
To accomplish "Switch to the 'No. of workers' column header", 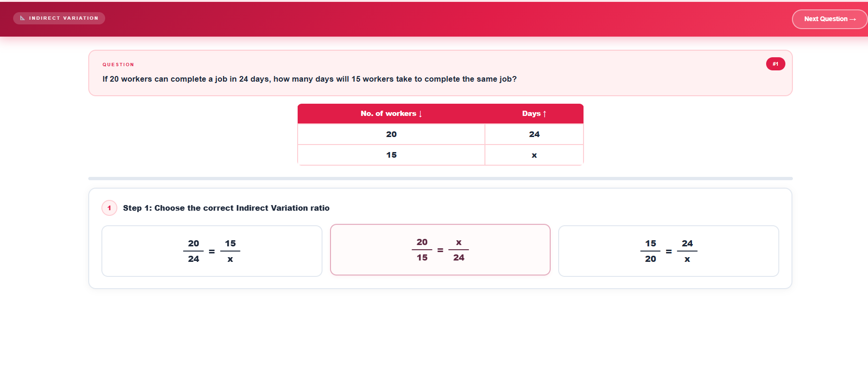I will pos(391,114).
